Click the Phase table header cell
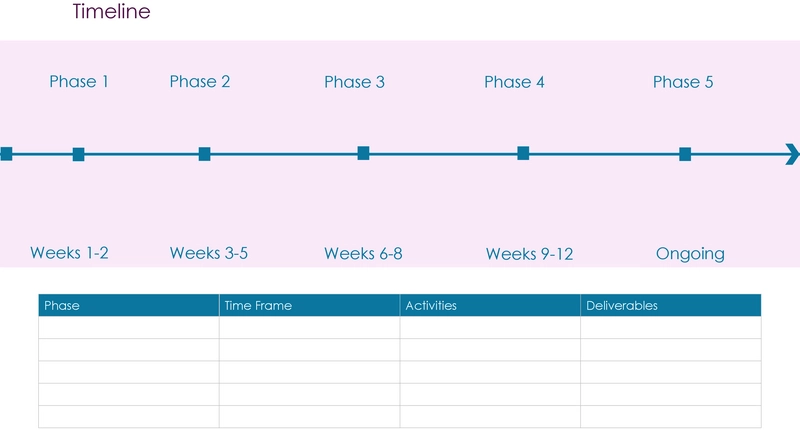Viewport: 800px width, 430px height. [129, 306]
